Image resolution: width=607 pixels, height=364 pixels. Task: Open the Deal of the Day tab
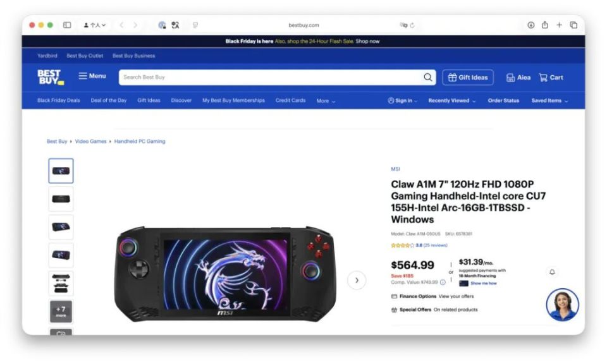click(x=109, y=100)
